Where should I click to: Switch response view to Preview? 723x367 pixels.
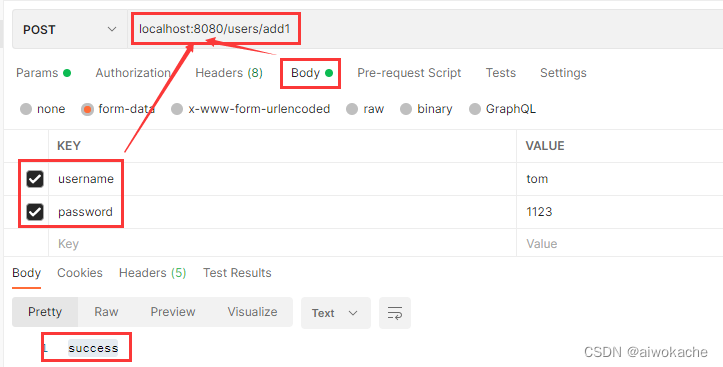pyautogui.click(x=173, y=312)
